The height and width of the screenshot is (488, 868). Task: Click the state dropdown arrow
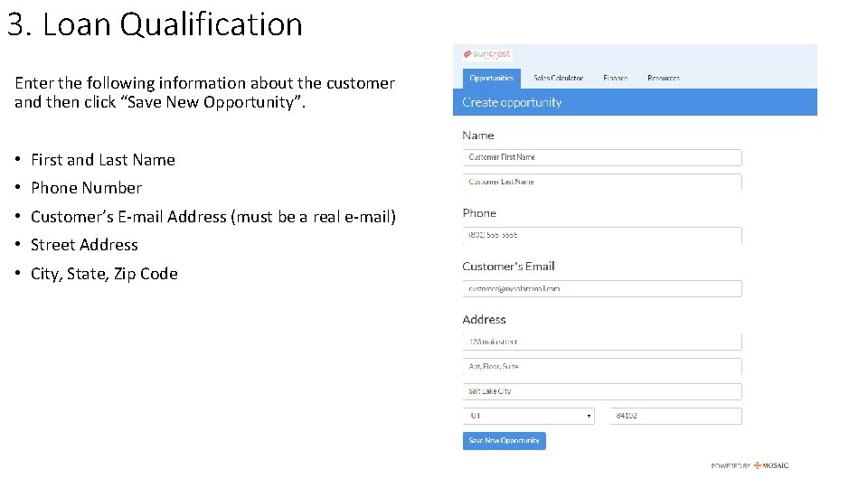(590, 417)
